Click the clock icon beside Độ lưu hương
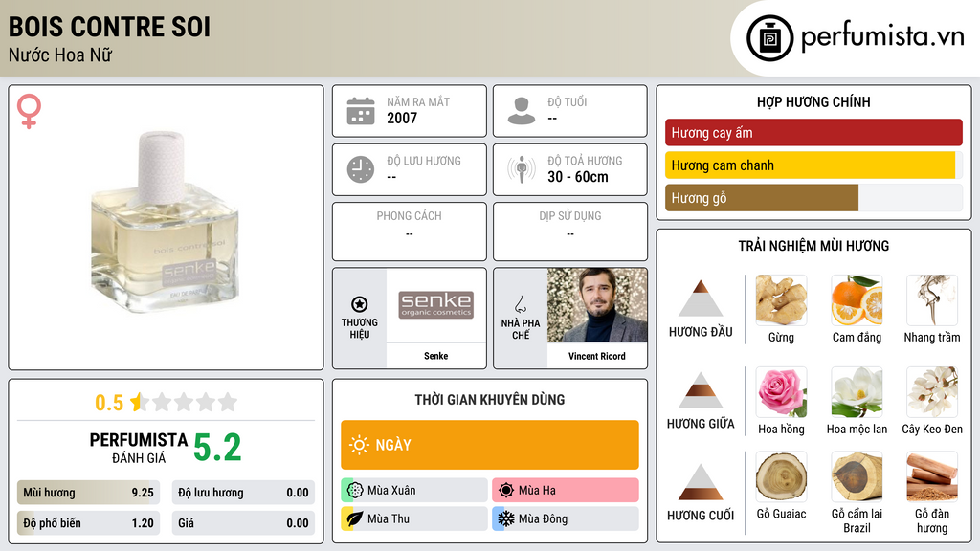The image size is (980, 551). point(361,169)
